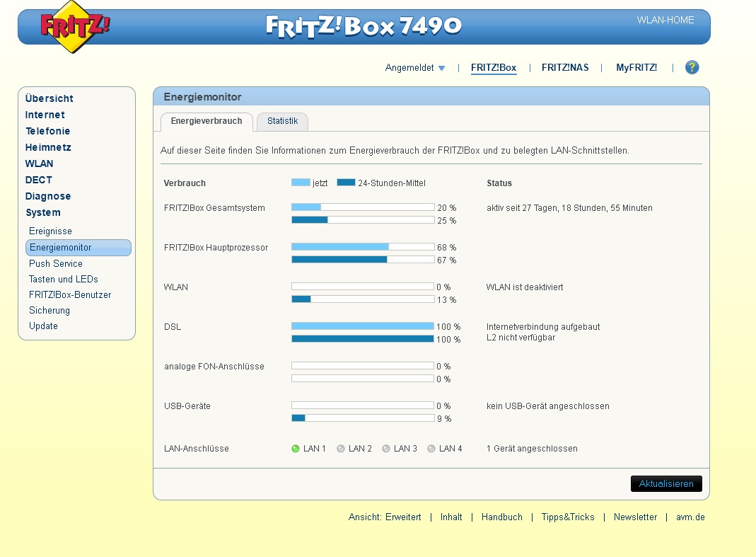Click the DSL 100 % current bar

coord(363,326)
